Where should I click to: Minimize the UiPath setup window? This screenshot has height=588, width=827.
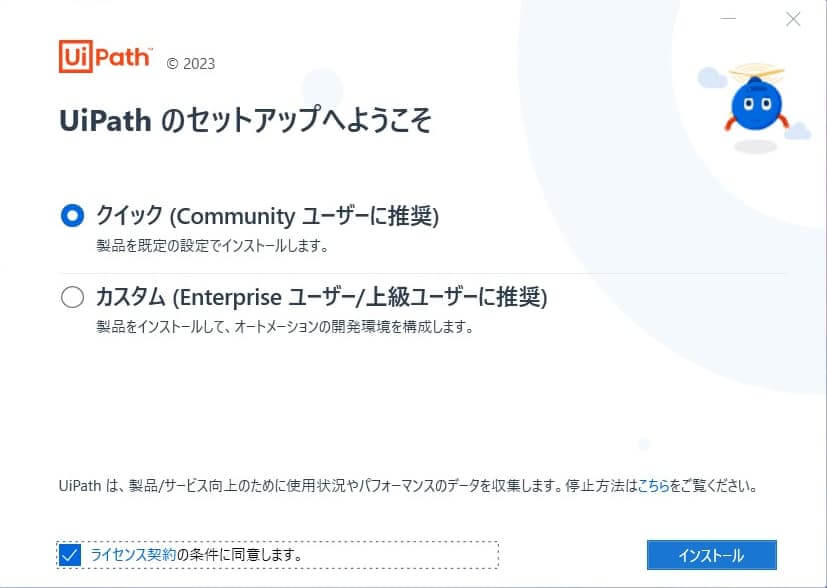click(x=728, y=19)
